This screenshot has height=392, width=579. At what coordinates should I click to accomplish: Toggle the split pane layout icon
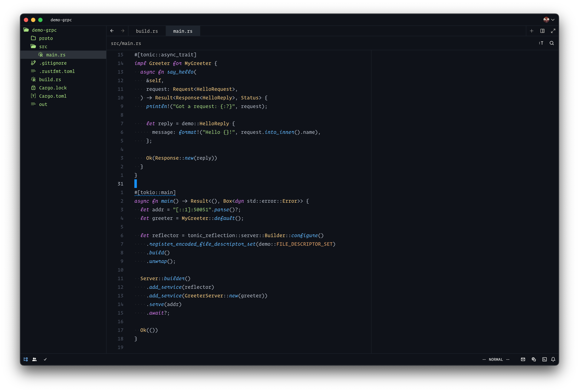click(x=542, y=31)
